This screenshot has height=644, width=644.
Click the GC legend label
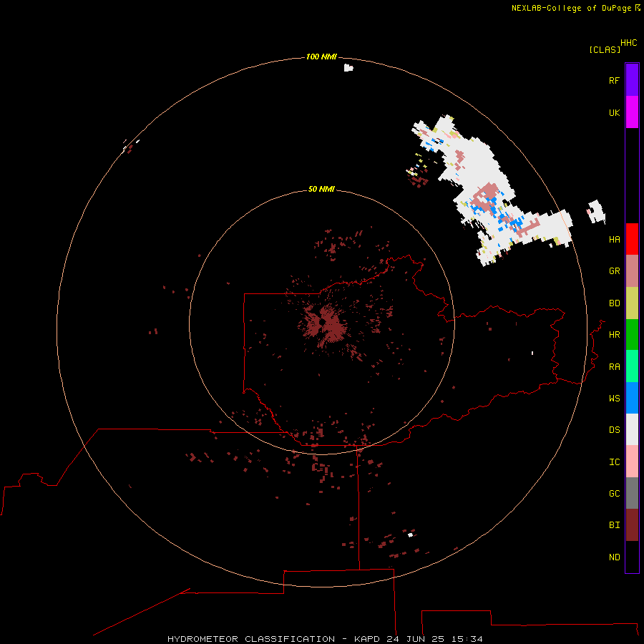(x=615, y=494)
